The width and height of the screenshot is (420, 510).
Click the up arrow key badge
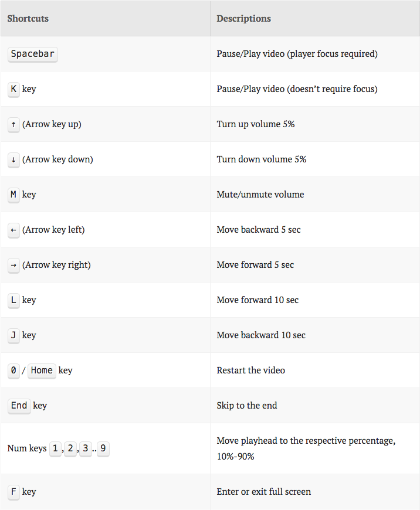tap(13, 124)
